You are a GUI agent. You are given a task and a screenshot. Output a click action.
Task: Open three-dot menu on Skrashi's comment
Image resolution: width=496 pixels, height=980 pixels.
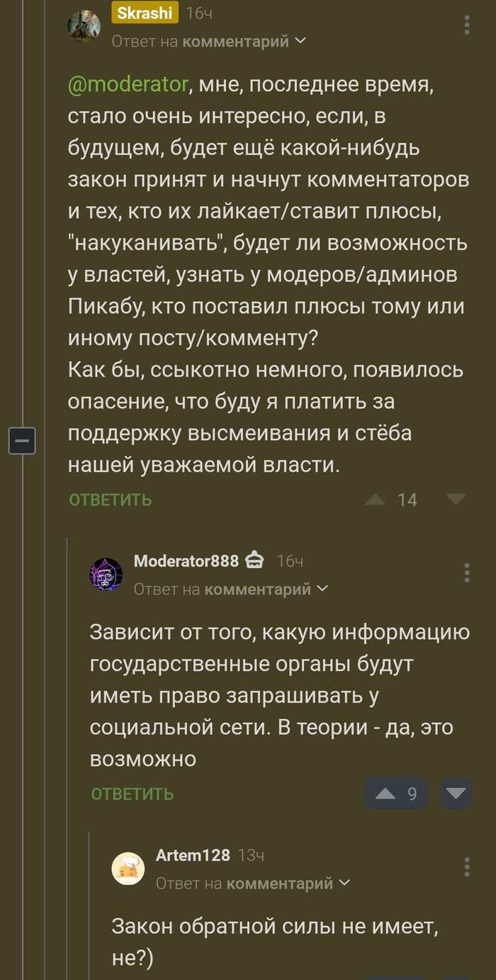[467, 25]
